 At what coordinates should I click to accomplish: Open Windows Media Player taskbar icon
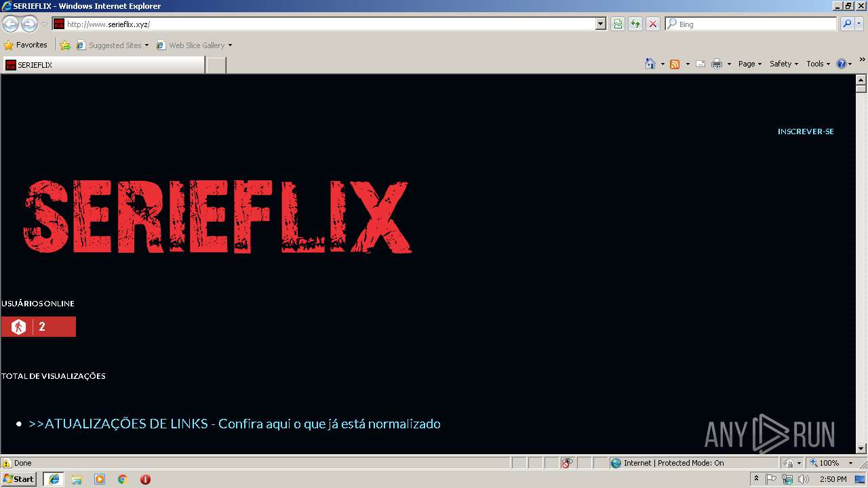pos(100,479)
